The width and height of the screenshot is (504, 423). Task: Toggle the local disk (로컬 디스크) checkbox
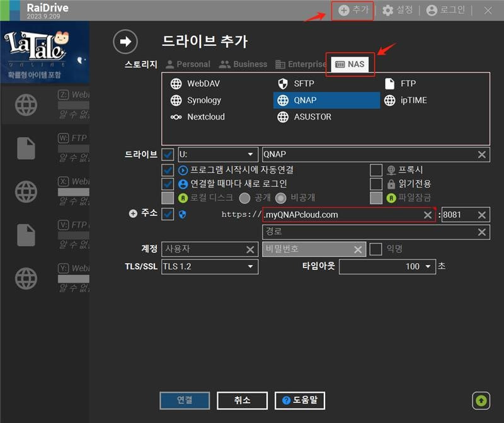(168, 198)
